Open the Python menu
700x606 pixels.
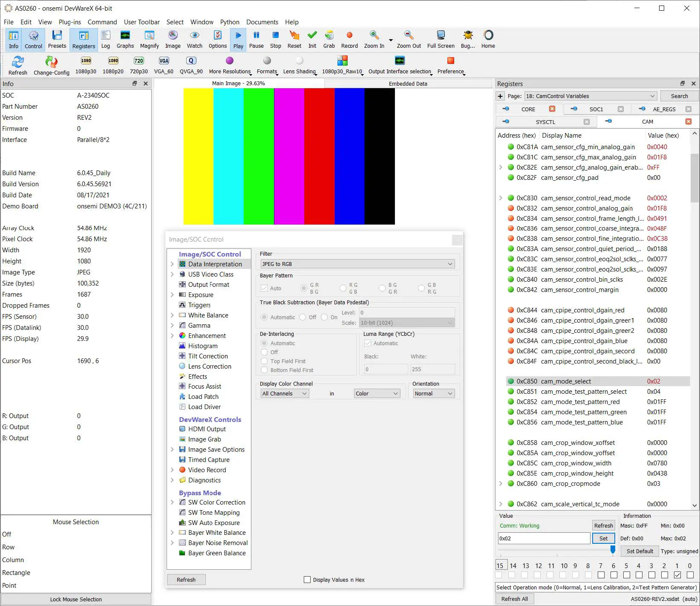(x=230, y=22)
